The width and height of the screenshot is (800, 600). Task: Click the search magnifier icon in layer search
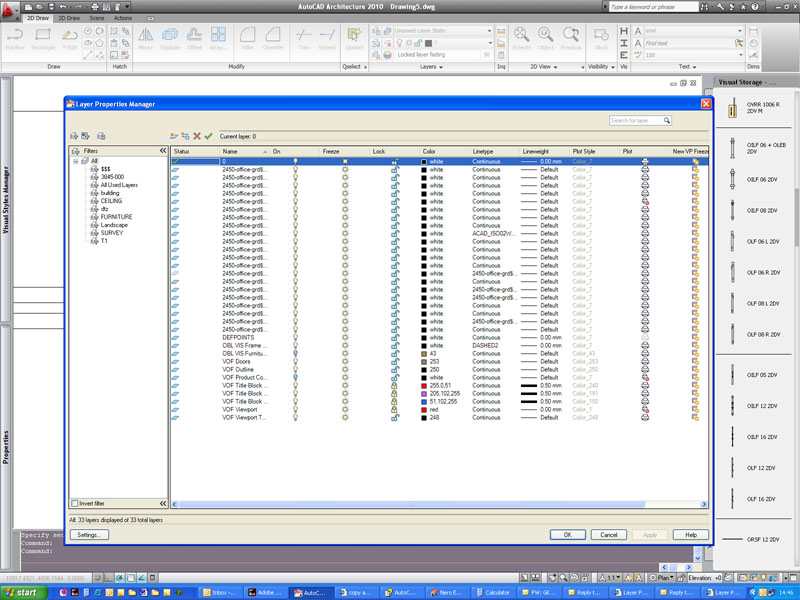(667, 120)
